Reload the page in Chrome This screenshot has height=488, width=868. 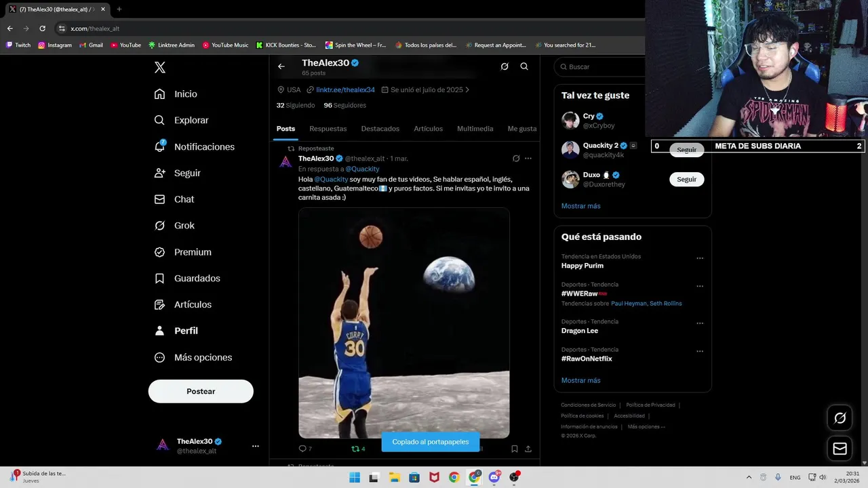pyautogui.click(x=42, y=28)
